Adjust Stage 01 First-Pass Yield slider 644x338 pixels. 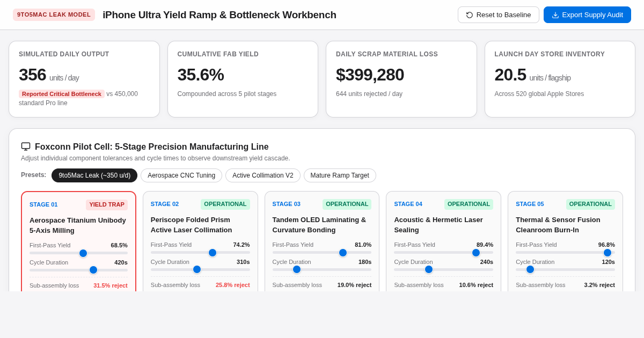[x=78, y=253]
